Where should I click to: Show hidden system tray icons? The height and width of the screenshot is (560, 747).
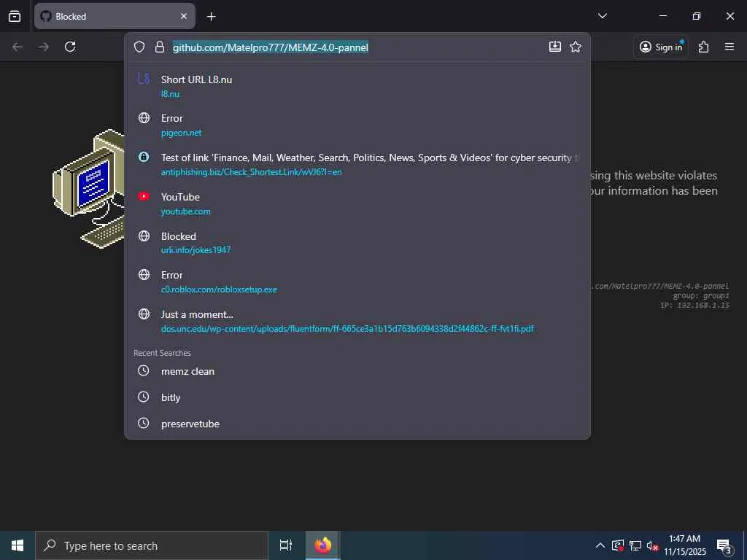click(600, 545)
